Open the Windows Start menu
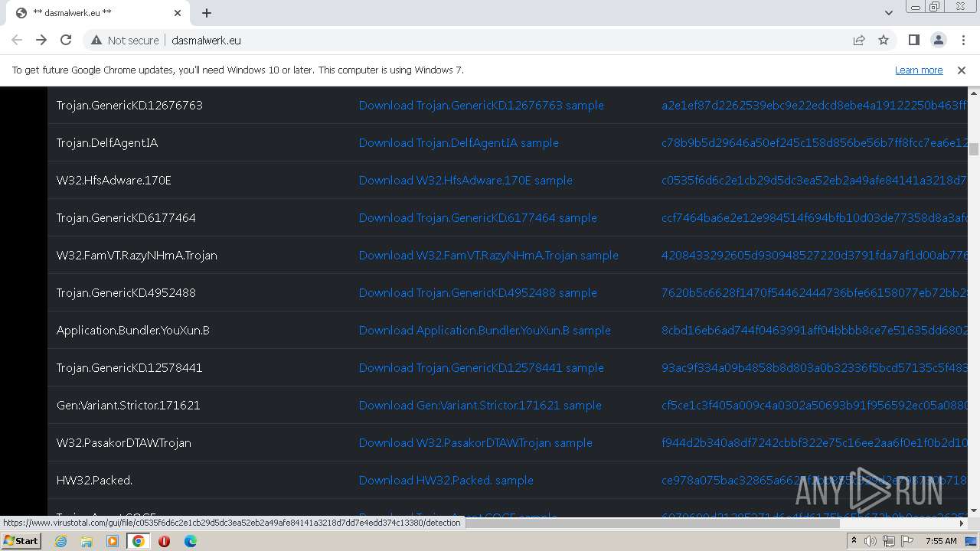 pos(21,540)
